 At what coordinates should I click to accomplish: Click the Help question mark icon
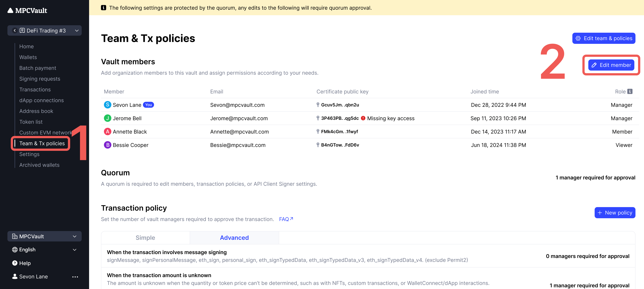(15, 263)
